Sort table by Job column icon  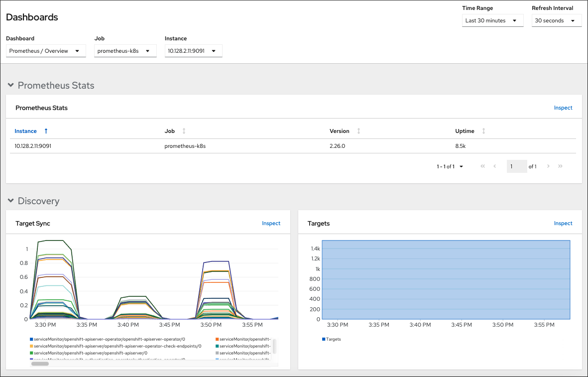pos(184,131)
